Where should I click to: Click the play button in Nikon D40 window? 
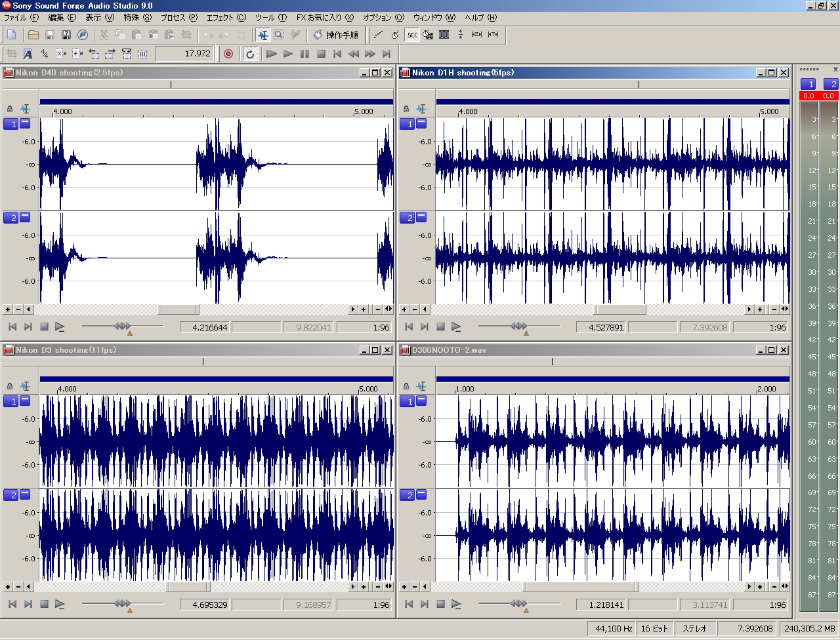click(60, 327)
